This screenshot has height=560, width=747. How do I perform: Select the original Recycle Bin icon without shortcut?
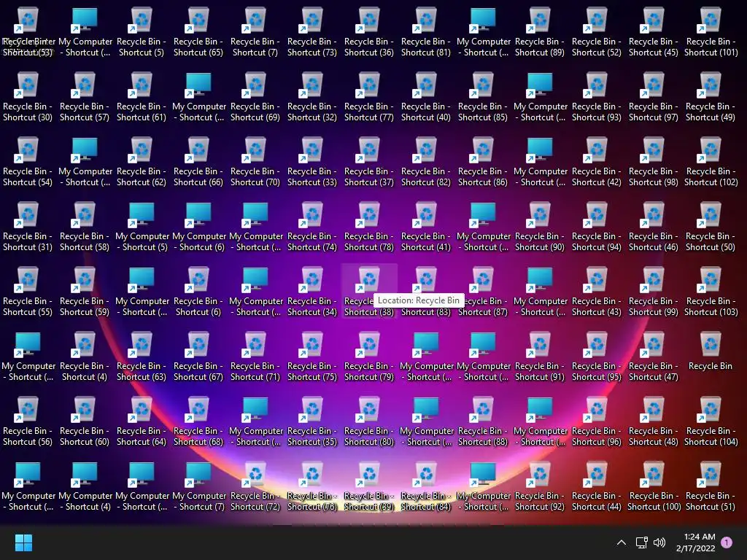pos(711,352)
